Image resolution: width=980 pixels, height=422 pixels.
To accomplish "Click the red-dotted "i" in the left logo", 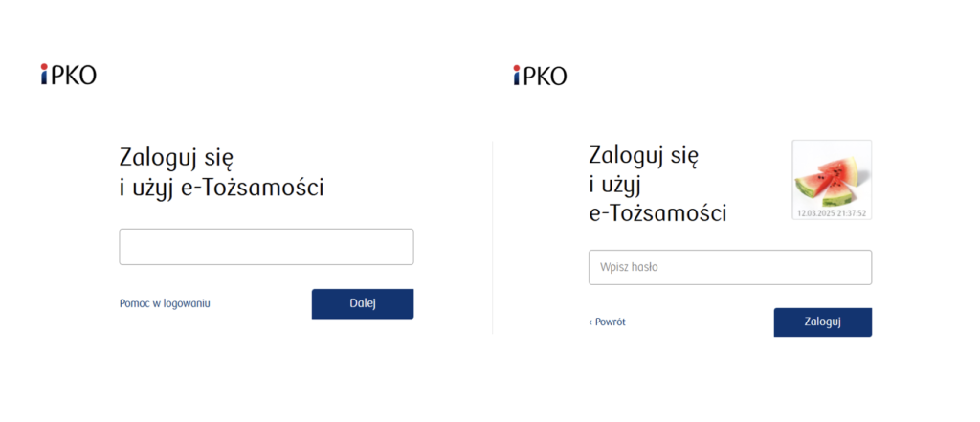I will tap(44, 75).
